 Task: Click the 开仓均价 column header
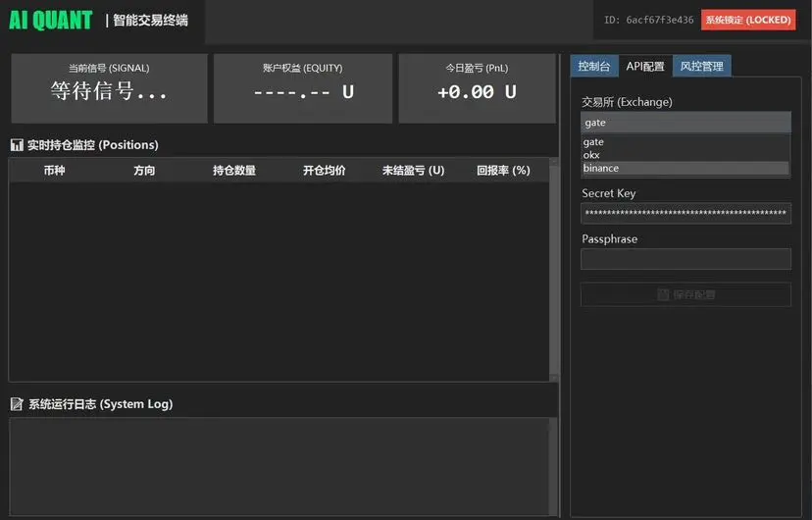coord(325,170)
